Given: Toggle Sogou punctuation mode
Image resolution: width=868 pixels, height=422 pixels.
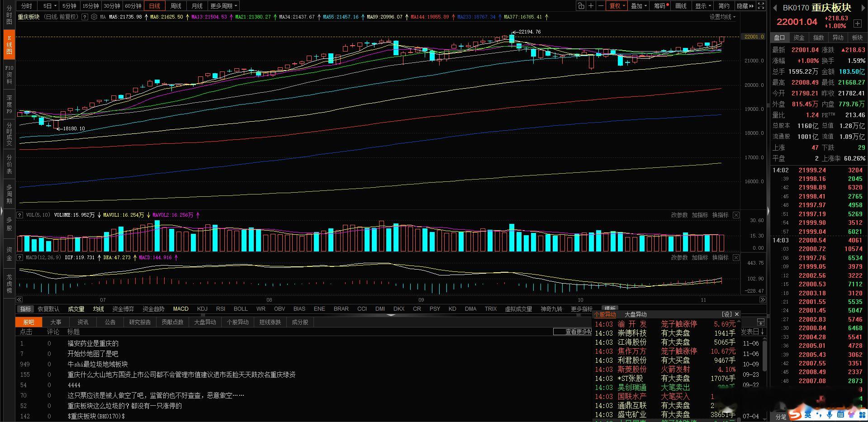Looking at the screenshot, I should click(819, 415).
